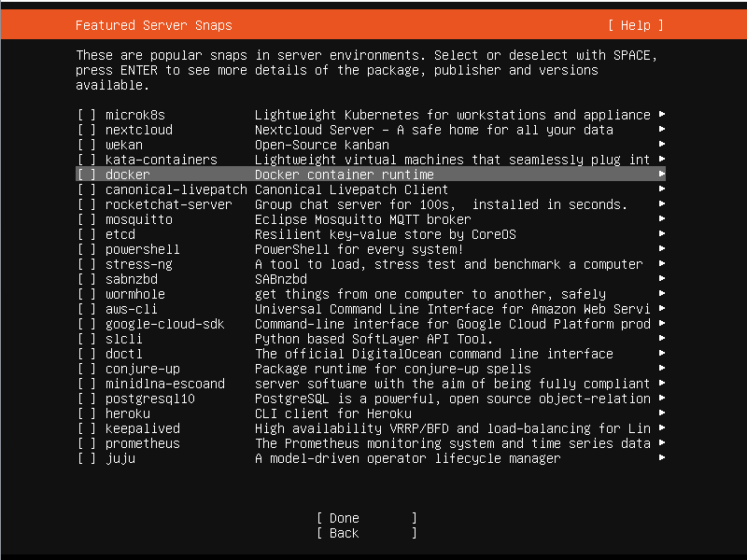747x560 pixels.
Task: Toggle the microk8s snap checkbox
Action: [x=87, y=115]
